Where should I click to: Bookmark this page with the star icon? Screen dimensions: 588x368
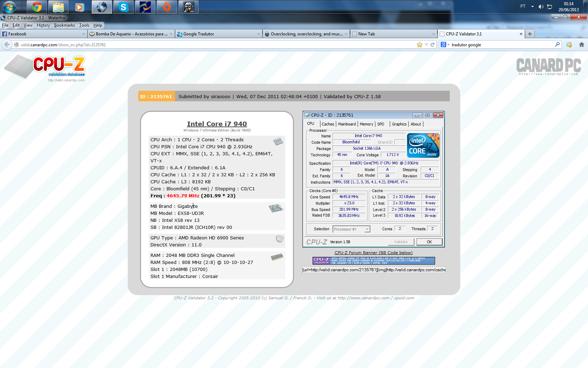(419, 45)
